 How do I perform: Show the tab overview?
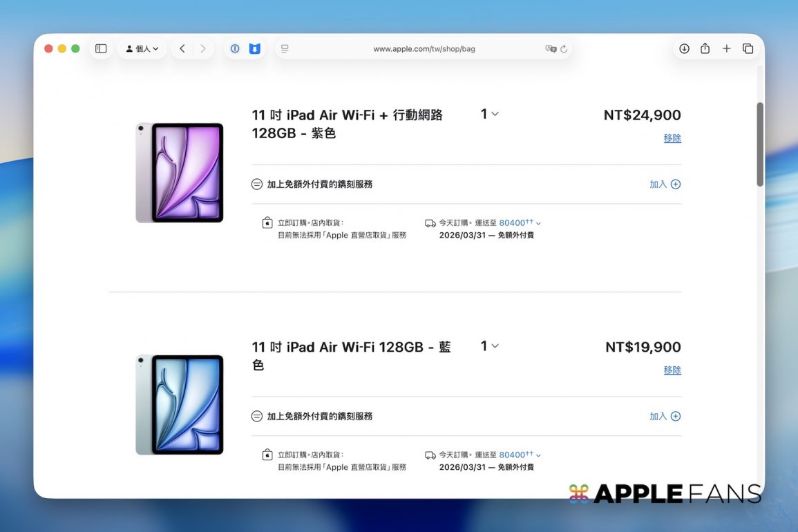click(x=748, y=48)
